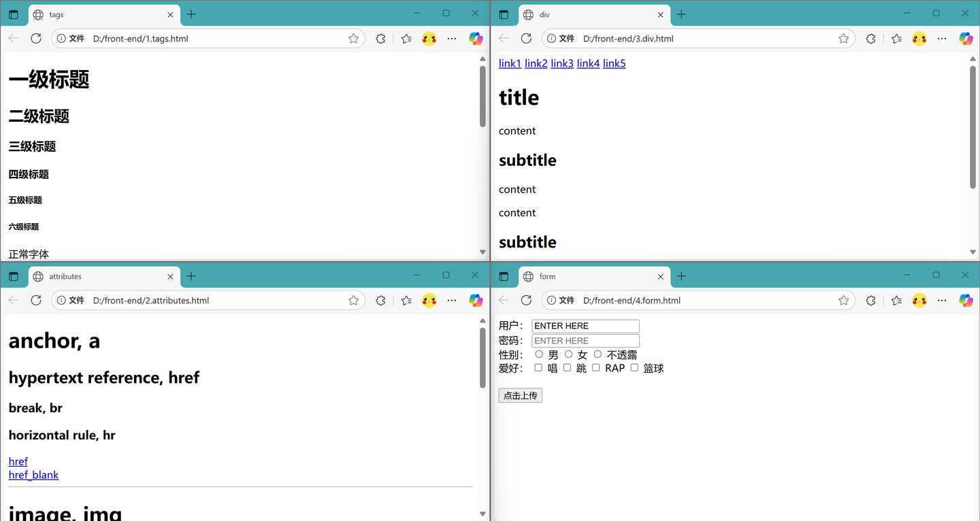Close the attributes tab

tap(170, 276)
